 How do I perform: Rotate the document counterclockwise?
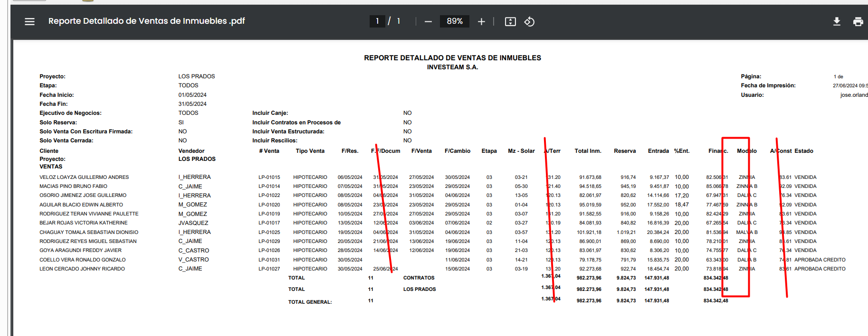point(529,21)
